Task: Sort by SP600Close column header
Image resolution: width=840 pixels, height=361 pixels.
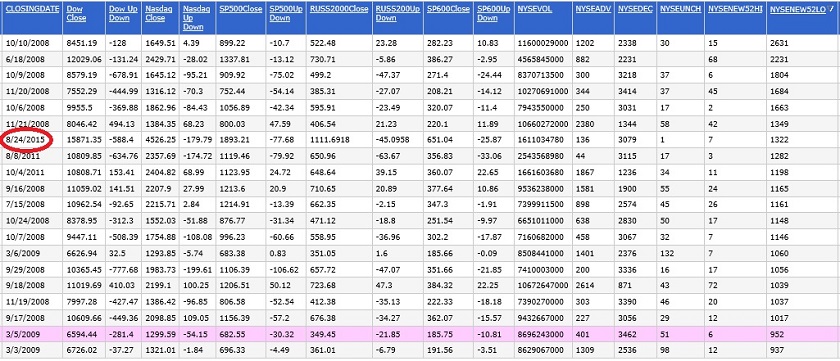Action: (x=448, y=9)
